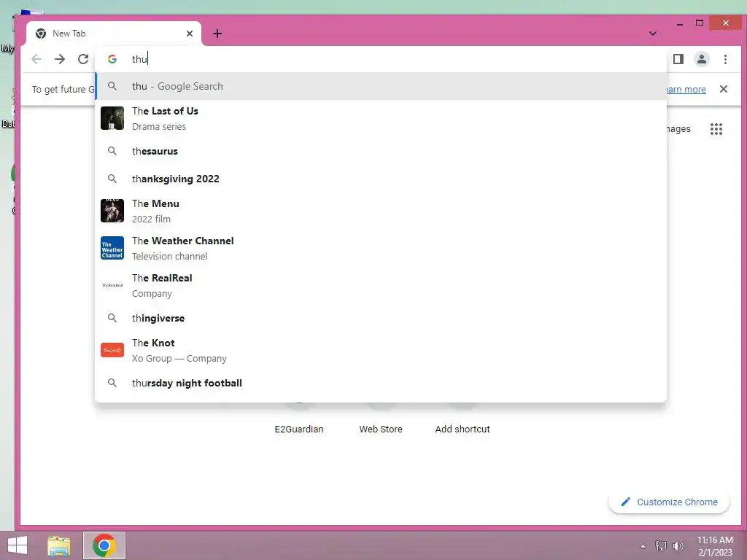
Task: Click search icon beside thanksgiving 2022
Action: [x=112, y=179]
